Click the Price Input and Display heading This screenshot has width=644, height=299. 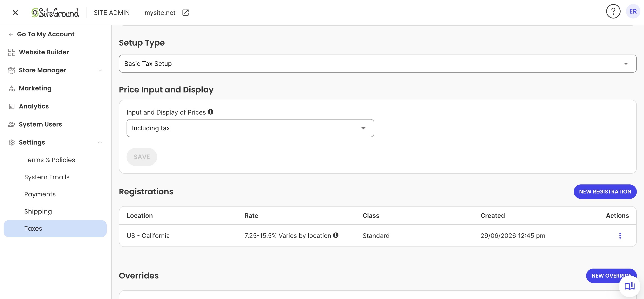pyautogui.click(x=166, y=90)
